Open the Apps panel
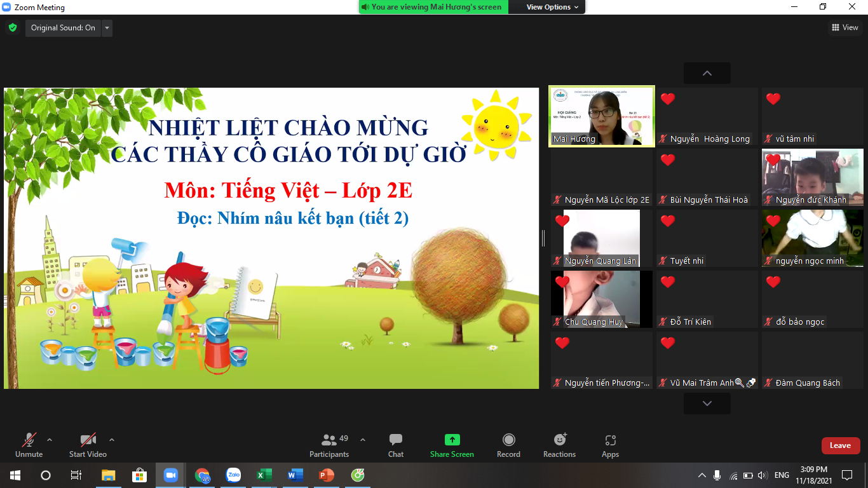 (x=610, y=445)
